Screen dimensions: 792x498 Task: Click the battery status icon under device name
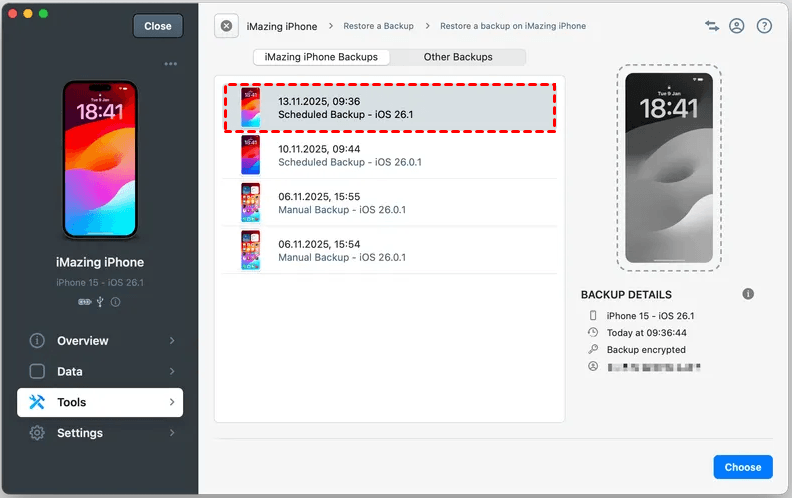[84, 302]
